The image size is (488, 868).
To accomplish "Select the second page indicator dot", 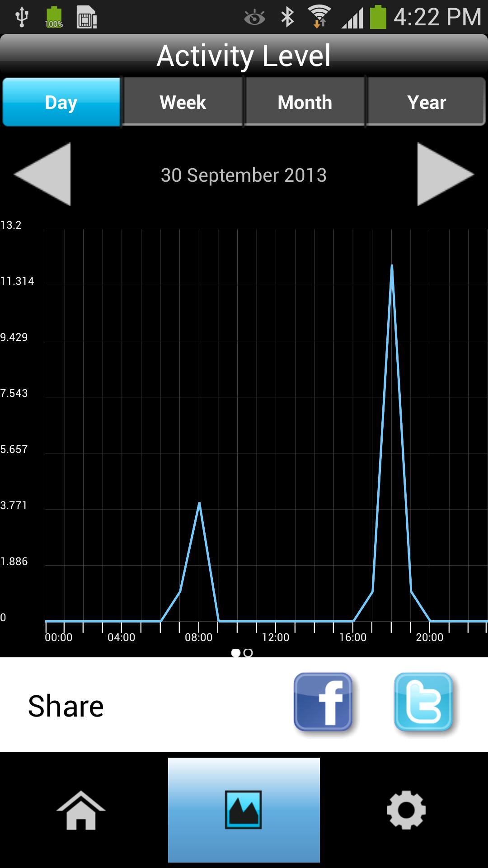I will click(x=248, y=653).
